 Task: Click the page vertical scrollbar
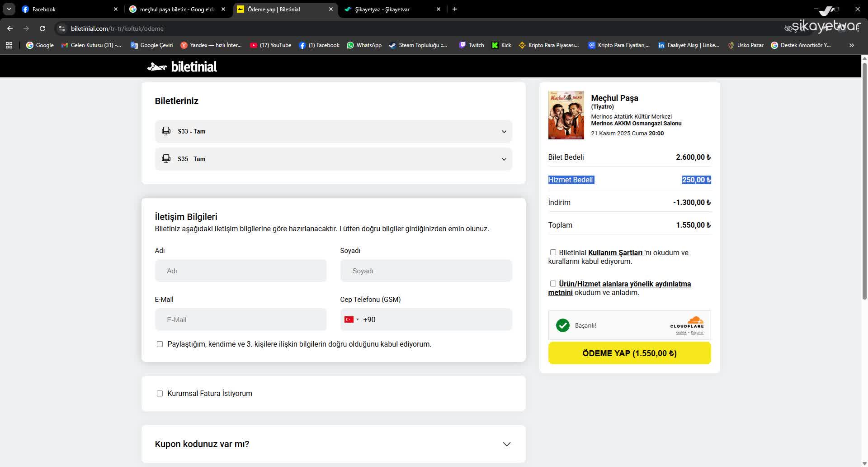coord(864,181)
